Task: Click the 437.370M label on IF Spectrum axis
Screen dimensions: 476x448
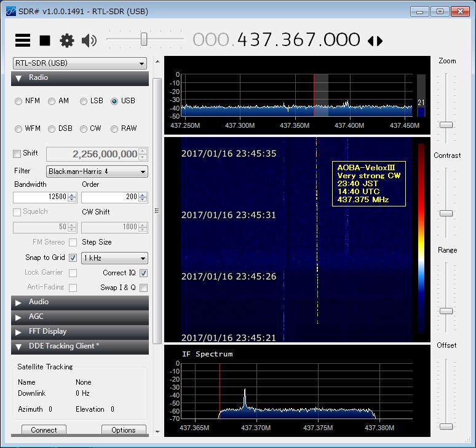Action: [256, 428]
